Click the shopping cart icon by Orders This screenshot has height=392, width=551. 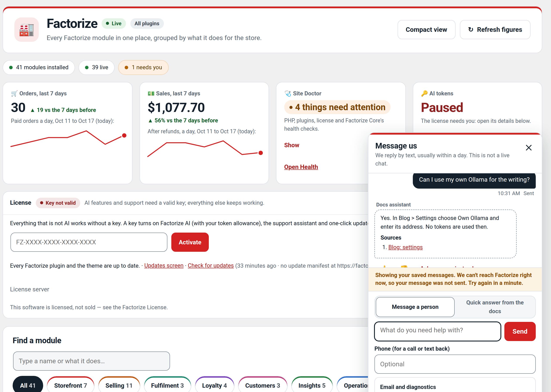(x=14, y=93)
